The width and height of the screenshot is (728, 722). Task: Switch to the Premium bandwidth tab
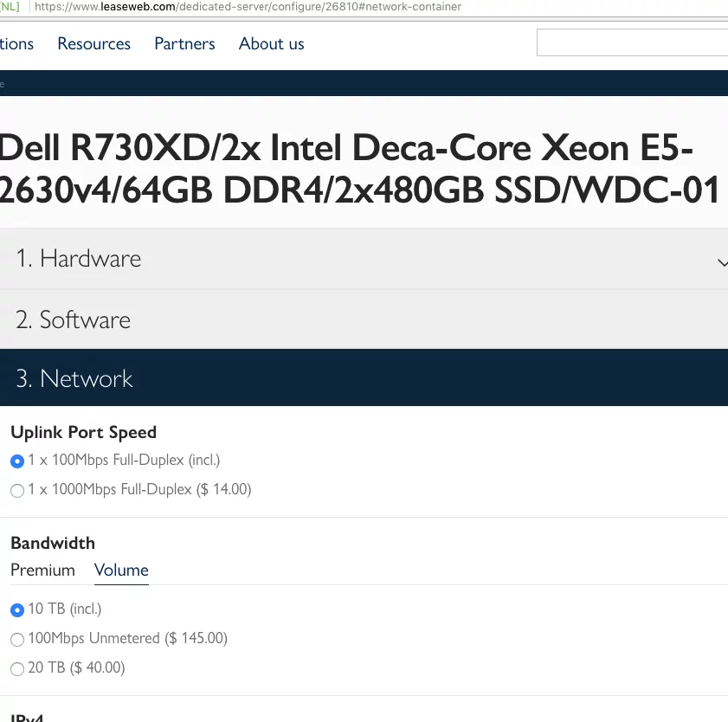click(x=42, y=570)
